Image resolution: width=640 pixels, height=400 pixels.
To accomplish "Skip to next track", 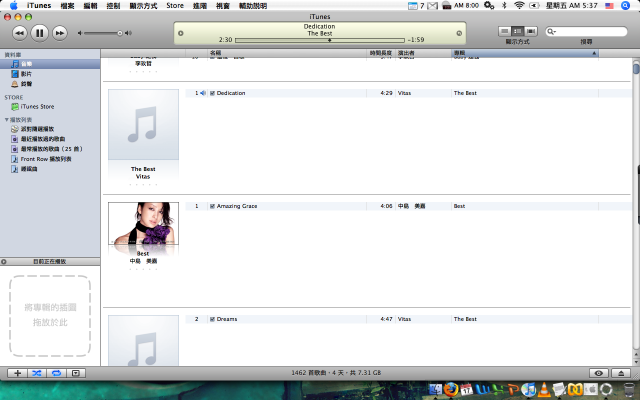I will pyautogui.click(x=60, y=33).
